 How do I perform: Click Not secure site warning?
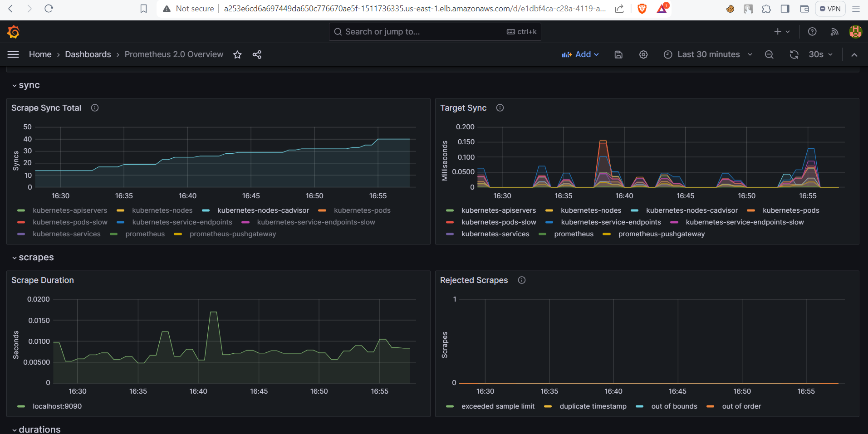pyautogui.click(x=188, y=9)
